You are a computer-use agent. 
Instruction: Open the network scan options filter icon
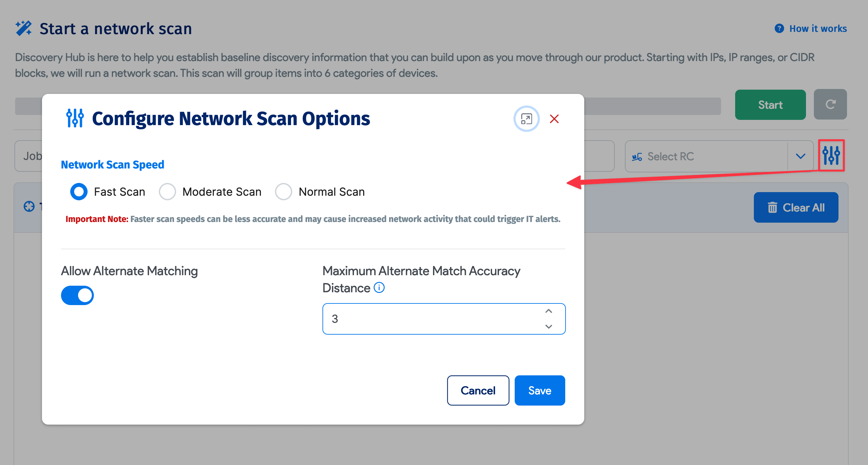point(831,156)
